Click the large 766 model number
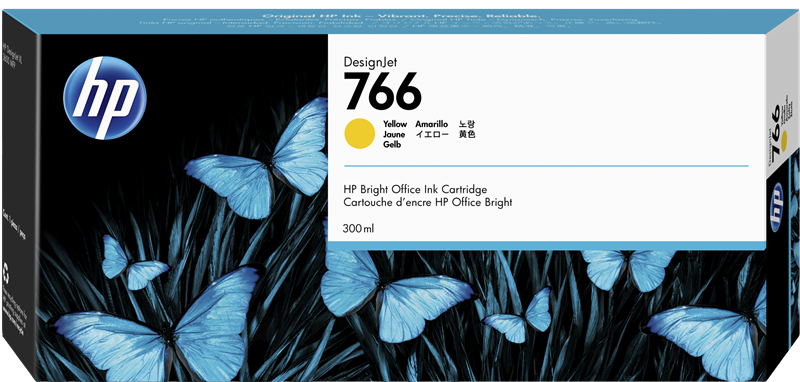Image resolution: width=800 pixels, height=382 pixels. [x=383, y=91]
